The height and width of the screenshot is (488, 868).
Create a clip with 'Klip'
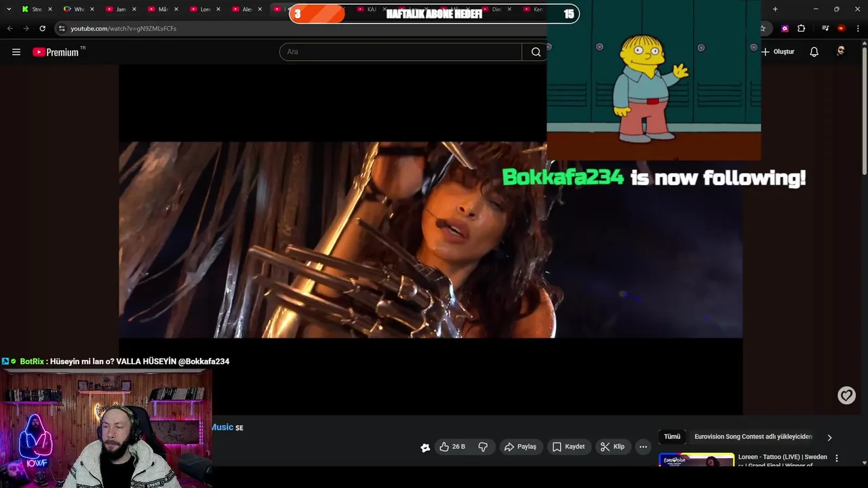click(x=612, y=447)
